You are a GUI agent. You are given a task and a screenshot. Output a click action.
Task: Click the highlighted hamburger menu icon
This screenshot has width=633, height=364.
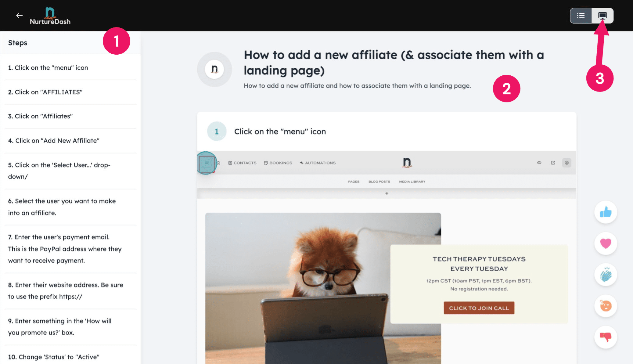[x=207, y=163]
